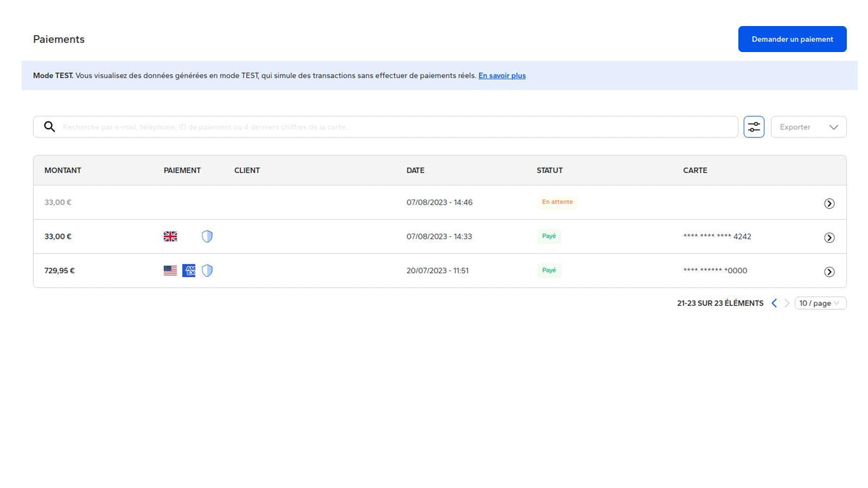The height and width of the screenshot is (488, 868).
Task: Follow the En savoir plus link
Action: [502, 75]
